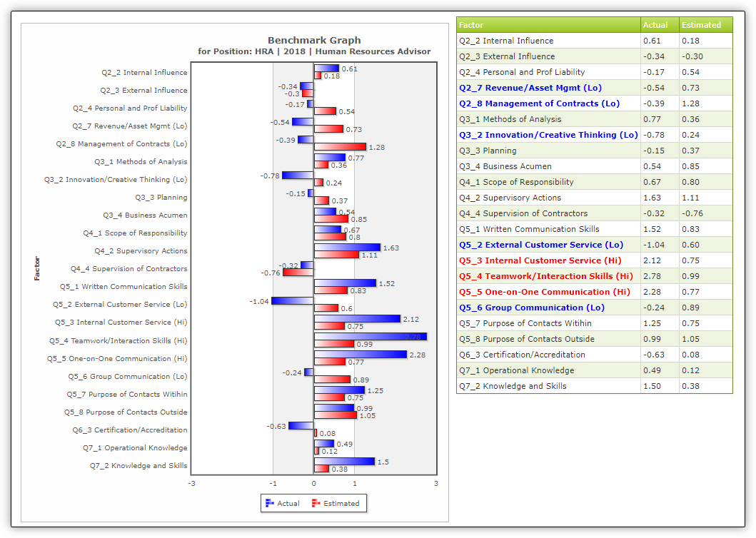756x538 pixels.
Task: Click the blue 2.28 One-on-One Communication bar
Action: point(361,355)
